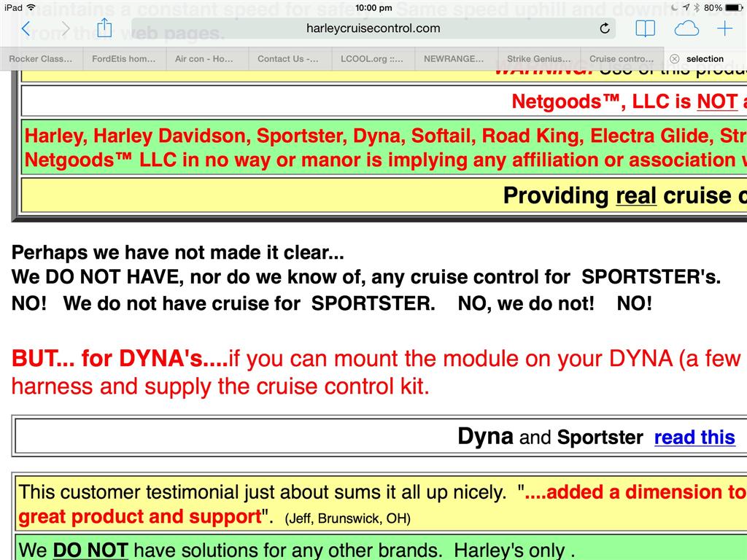Tap the 'We DO NOT HAVE, nor do we know of' line
This screenshot has height=560, width=747.
click(366, 277)
